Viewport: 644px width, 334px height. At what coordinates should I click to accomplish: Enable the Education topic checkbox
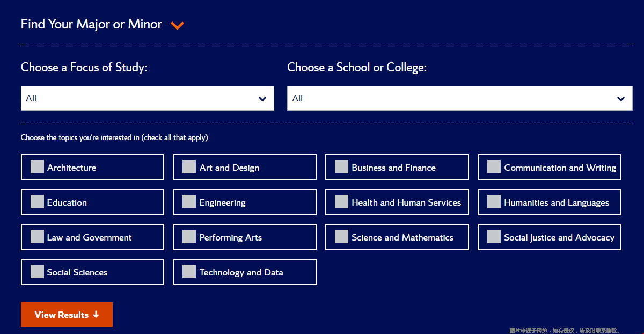[37, 202]
